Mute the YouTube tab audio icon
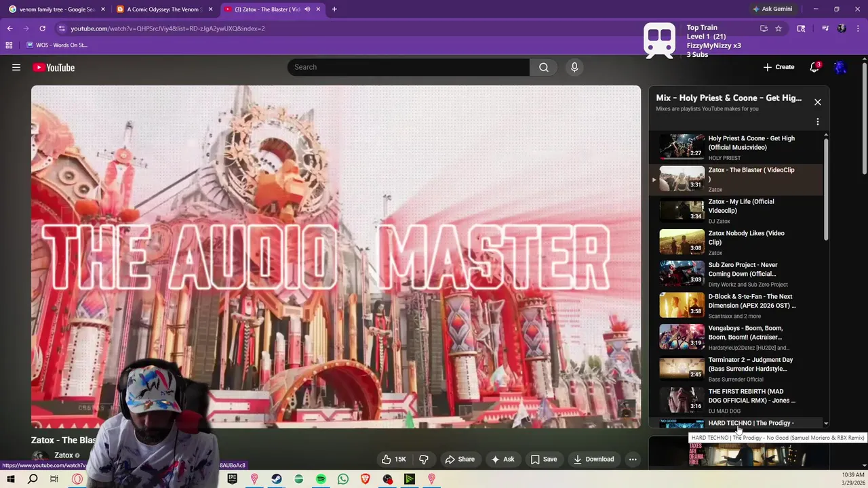This screenshot has width=868, height=488. point(307,9)
